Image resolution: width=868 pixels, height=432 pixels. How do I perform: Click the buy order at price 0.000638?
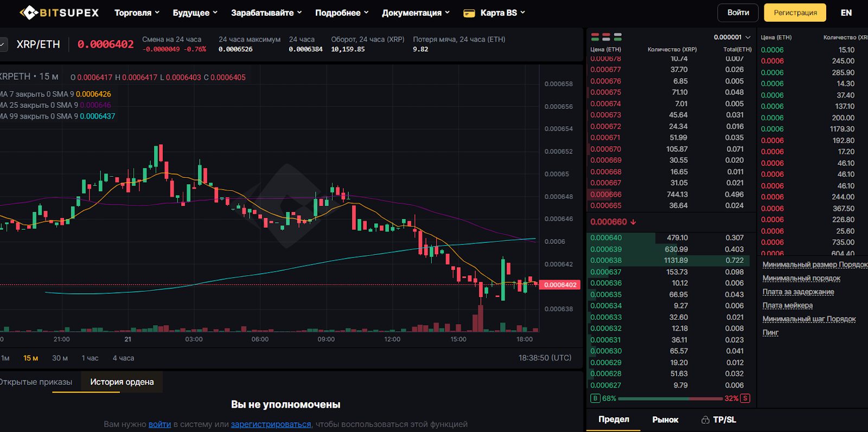point(671,261)
